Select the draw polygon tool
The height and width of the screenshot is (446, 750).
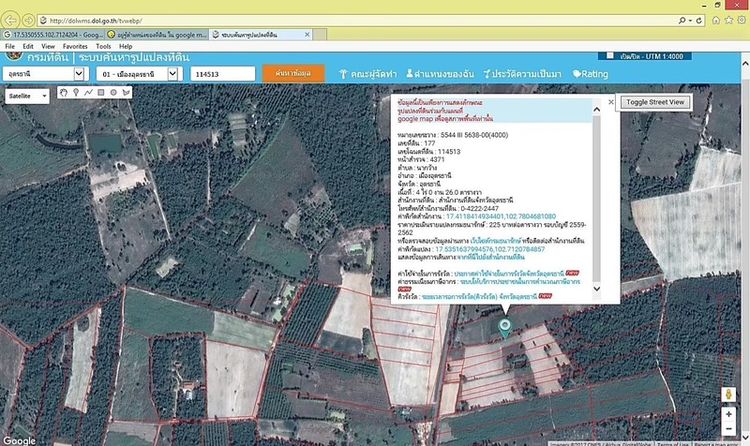(126, 92)
